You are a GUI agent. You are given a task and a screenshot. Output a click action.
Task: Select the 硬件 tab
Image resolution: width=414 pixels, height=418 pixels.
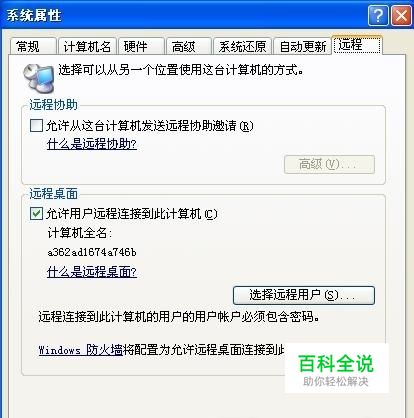pos(141,46)
